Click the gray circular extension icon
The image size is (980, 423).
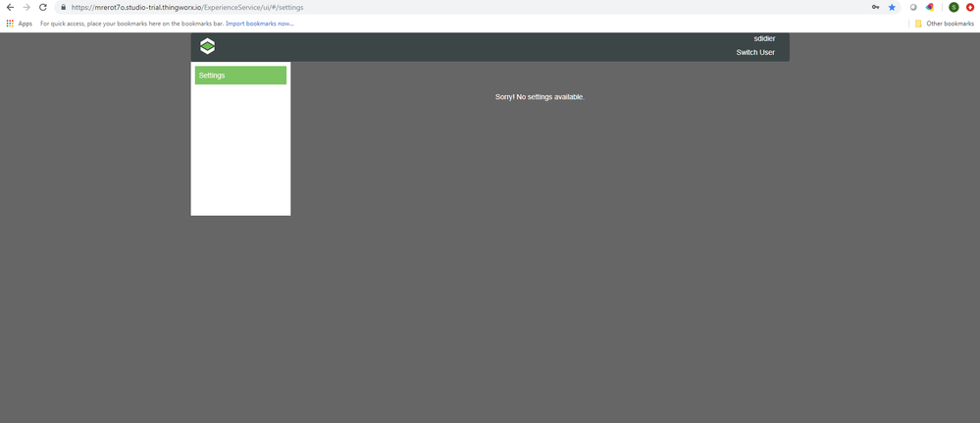(x=913, y=8)
